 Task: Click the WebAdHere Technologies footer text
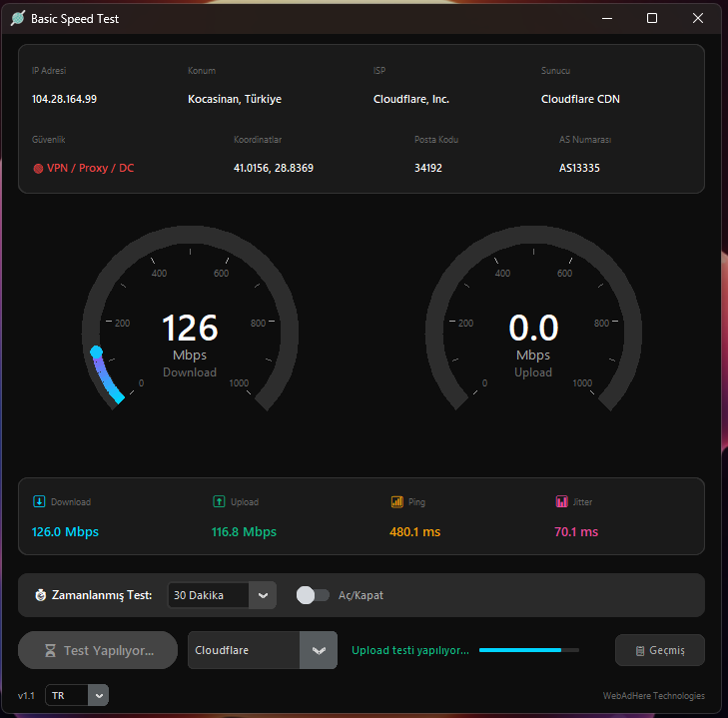[x=654, y=696]
